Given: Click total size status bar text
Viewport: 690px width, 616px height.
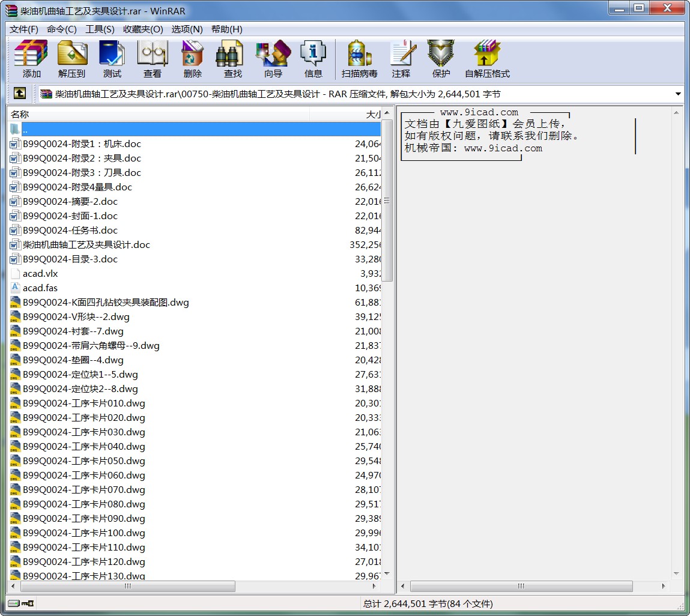Looking at the screenshot, I should 428,603.
